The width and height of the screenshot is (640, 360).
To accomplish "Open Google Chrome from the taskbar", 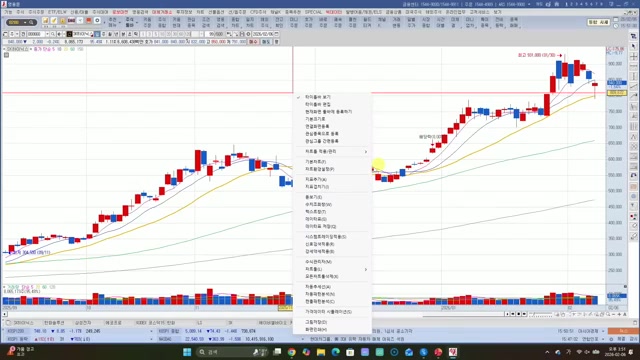I will click(291, 352).
